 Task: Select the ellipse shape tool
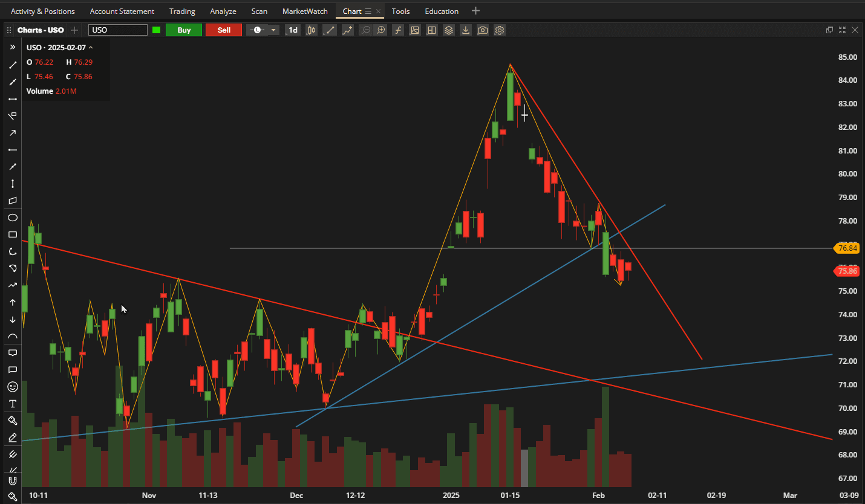13,218
